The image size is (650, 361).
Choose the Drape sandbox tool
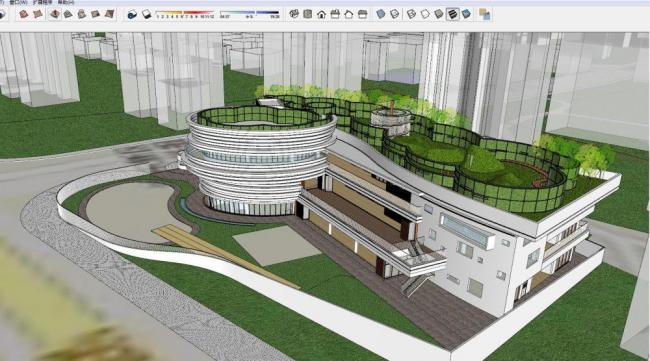point(82,15)
